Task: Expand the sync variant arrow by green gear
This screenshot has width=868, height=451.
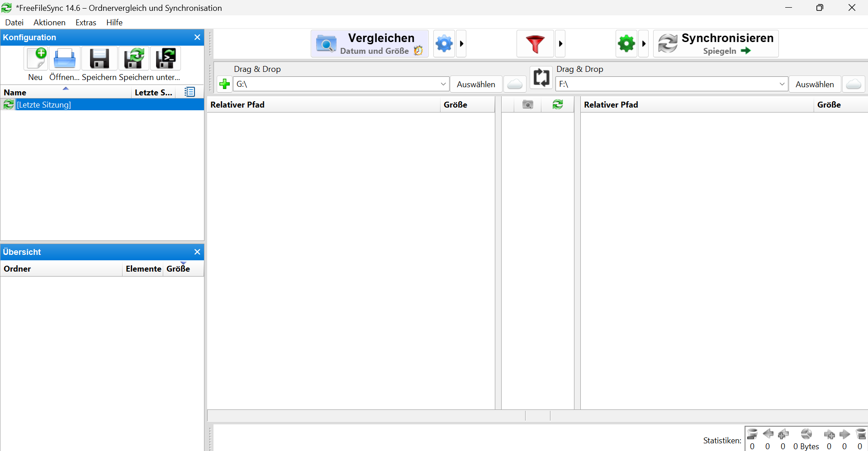Action: (x=644, y=44)
